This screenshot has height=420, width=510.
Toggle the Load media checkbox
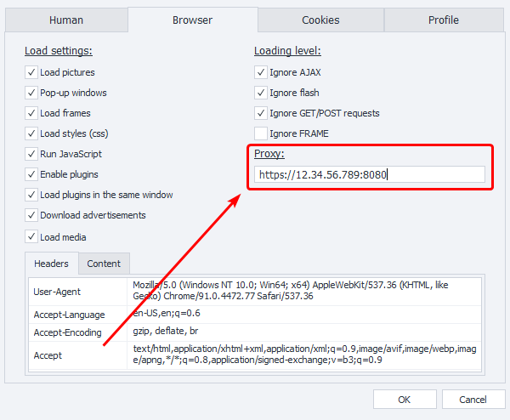point(31,237)
